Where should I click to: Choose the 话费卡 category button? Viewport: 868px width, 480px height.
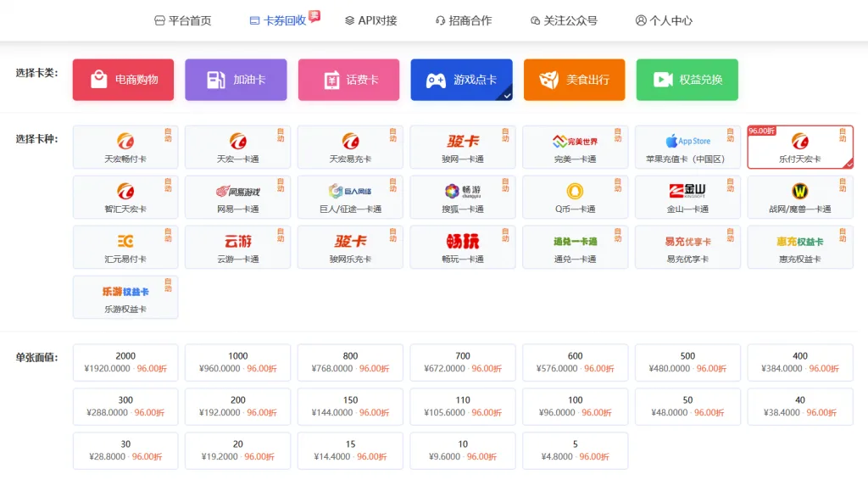click(x=348, y=80)
